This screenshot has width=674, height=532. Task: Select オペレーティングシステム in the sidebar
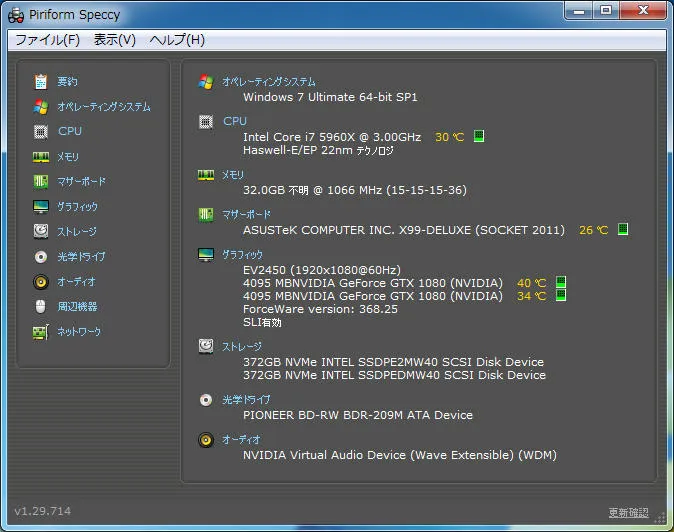click(x=104, y=107)
